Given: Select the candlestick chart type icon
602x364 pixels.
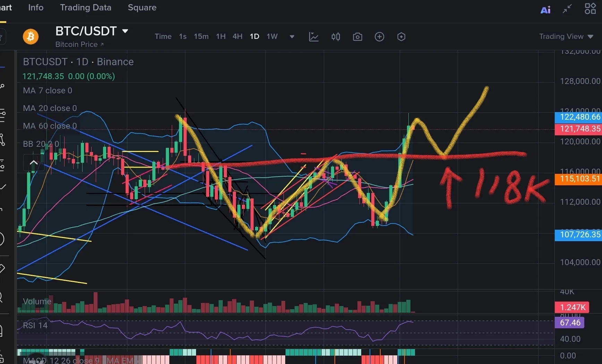Looking at the screenshot, I should (336, 37).
